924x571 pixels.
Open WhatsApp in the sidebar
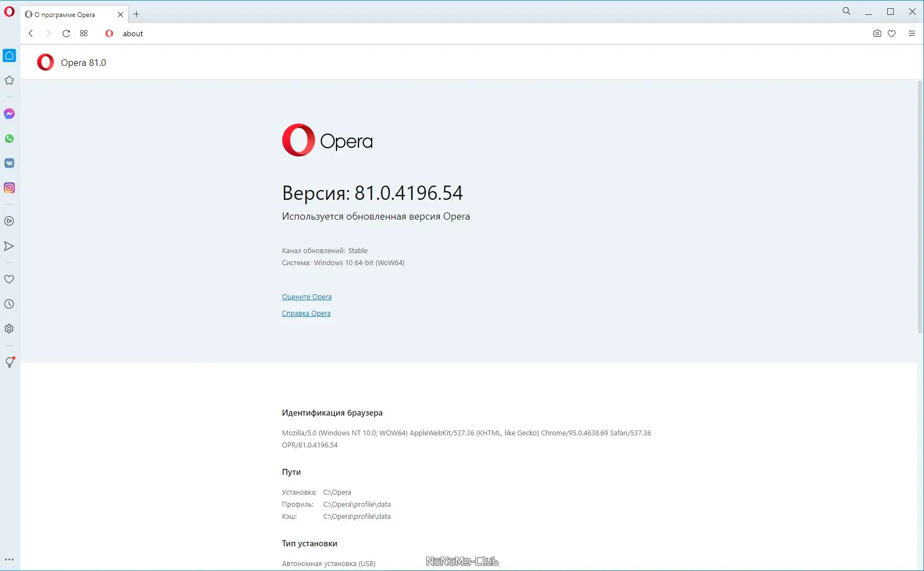click(9, 138)
